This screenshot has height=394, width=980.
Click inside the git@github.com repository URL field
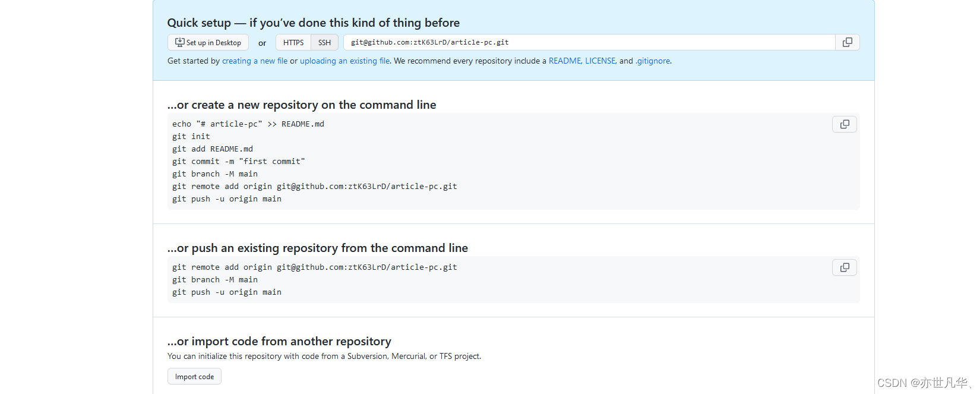[589, 42]
